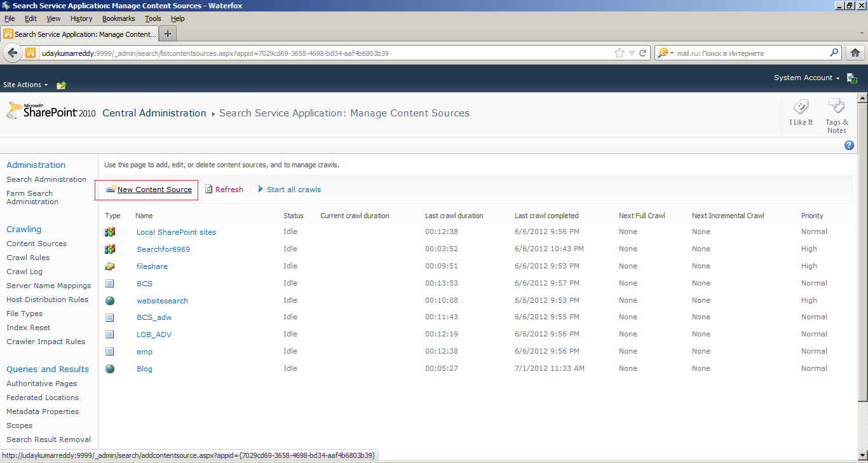Open the Central Administration breadcrumb link
The width and height of the screenshot is (868, 463).
154,113
